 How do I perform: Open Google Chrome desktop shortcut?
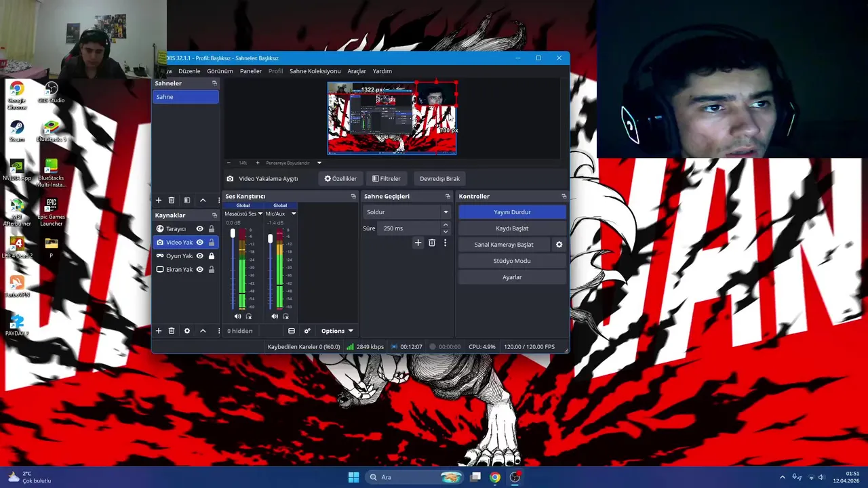[x=17, y=94]
